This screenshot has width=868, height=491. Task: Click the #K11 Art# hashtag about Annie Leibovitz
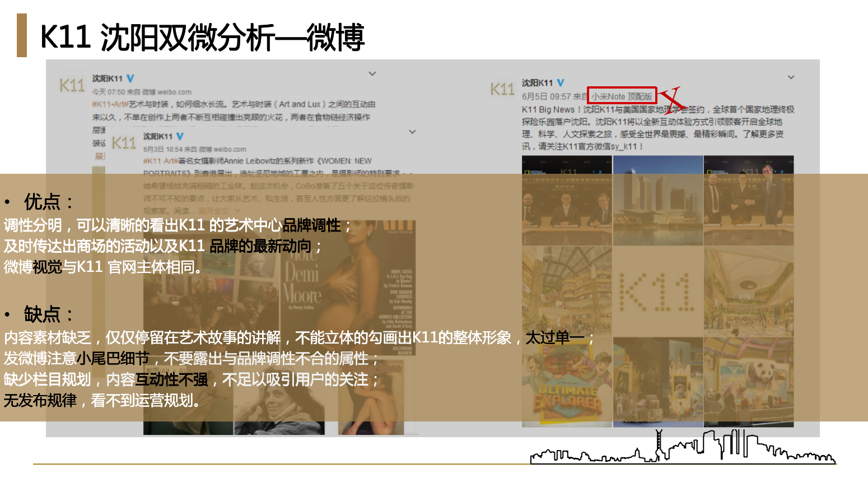pos(161,161)
